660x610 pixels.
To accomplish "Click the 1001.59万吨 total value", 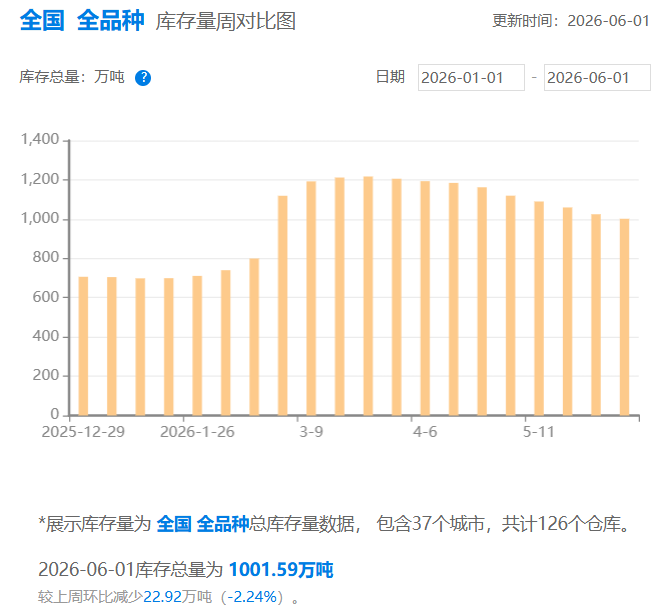I will [x=281, y=570].
